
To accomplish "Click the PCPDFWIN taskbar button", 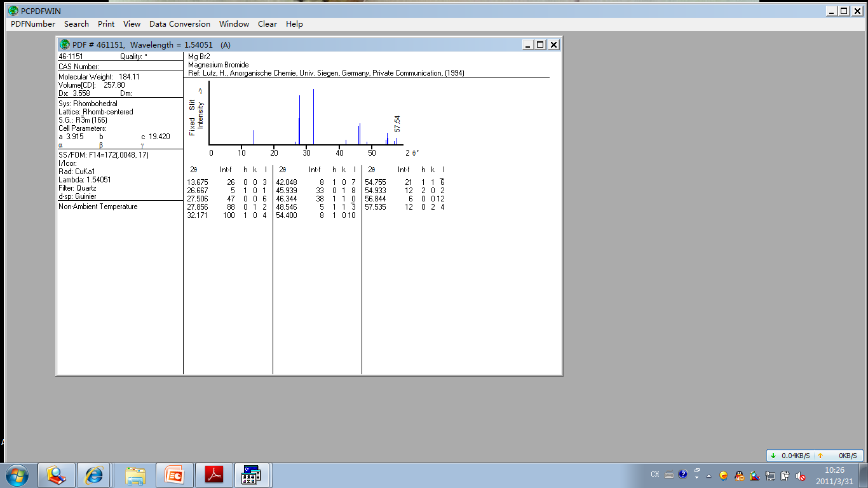I will (x=253, y=475).
